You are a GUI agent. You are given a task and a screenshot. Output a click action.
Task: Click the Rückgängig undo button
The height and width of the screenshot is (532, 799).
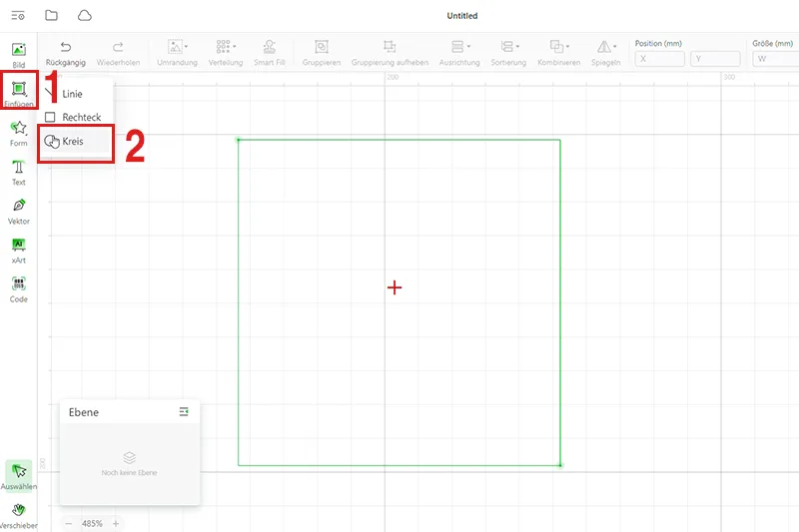coord(66,54)
